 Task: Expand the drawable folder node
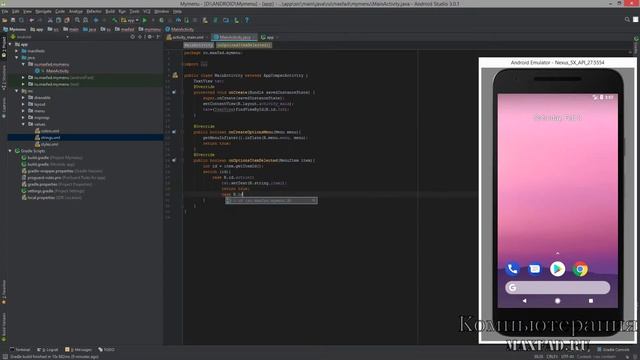point(23,98)
